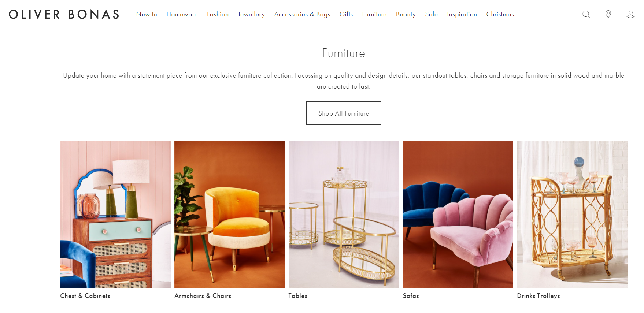The image size is (644, 313).
Task: Open Accessories & Bags menu
Action: [x=302, y=14]
